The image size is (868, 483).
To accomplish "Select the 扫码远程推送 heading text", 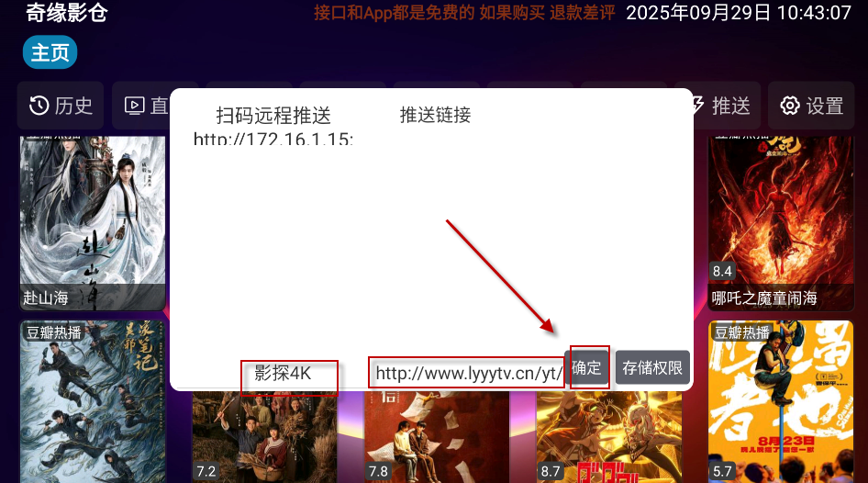I will pos(273,115).
